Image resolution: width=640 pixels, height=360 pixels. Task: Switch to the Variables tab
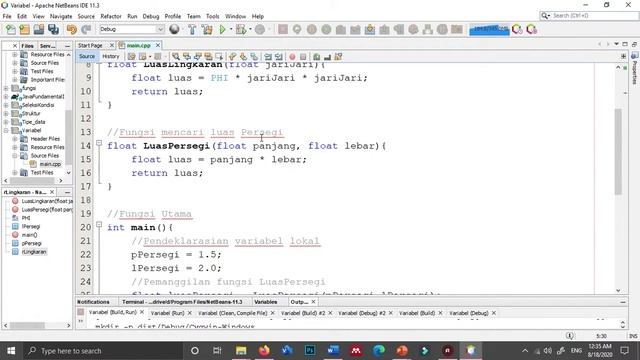[265, 302]
